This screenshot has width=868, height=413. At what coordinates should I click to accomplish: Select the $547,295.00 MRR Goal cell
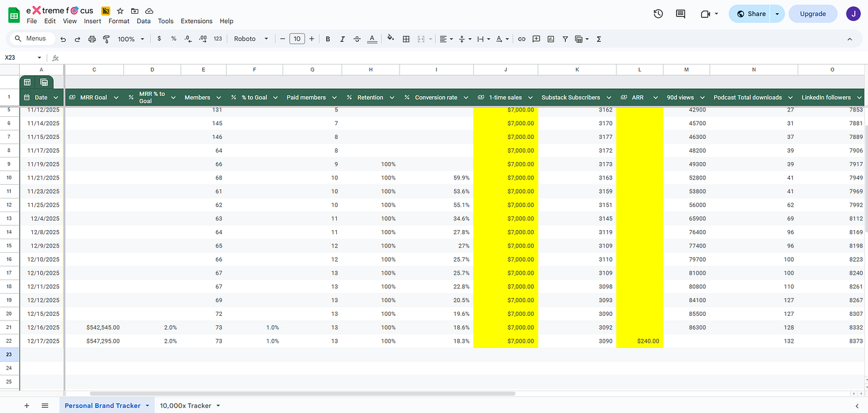point(94,341)
